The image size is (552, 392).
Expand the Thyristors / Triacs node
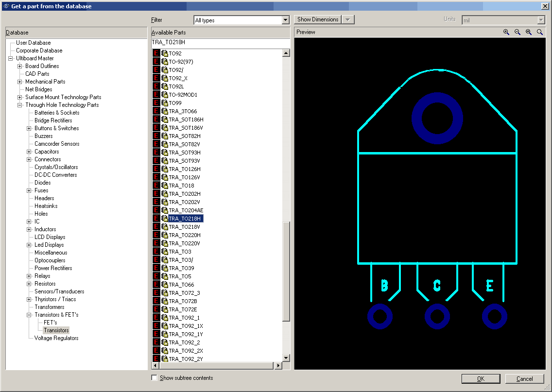click(29, 299)
